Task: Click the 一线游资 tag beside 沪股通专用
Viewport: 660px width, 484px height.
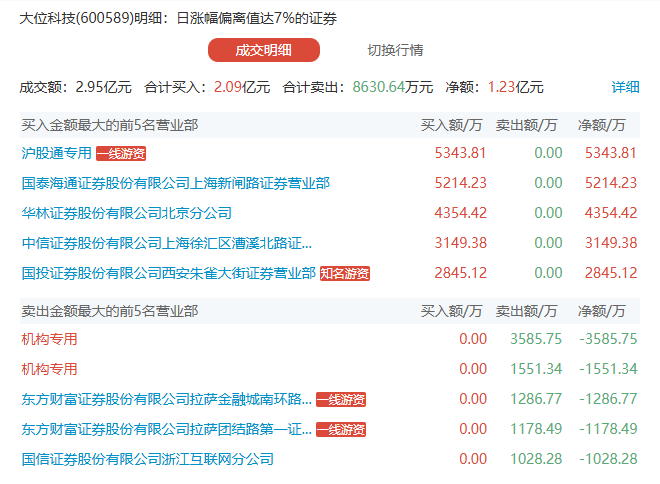Action: pos(121,154)
